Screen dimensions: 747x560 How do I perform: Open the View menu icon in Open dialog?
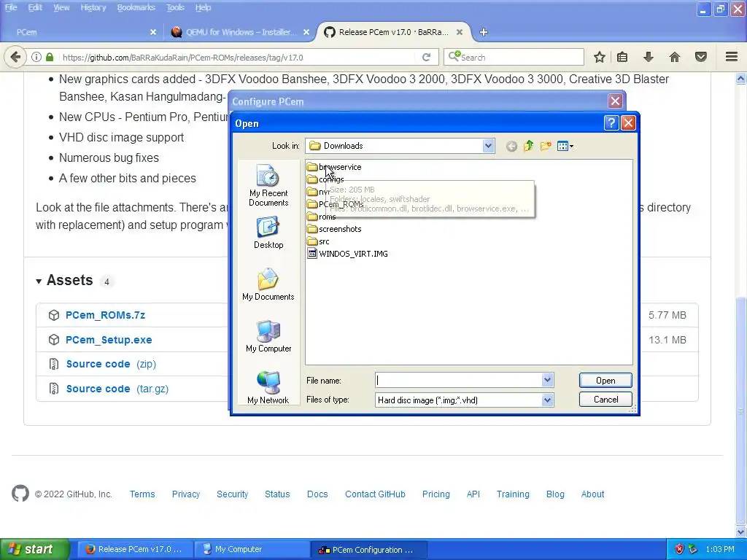pyautogui.click(x=565, y=146)
